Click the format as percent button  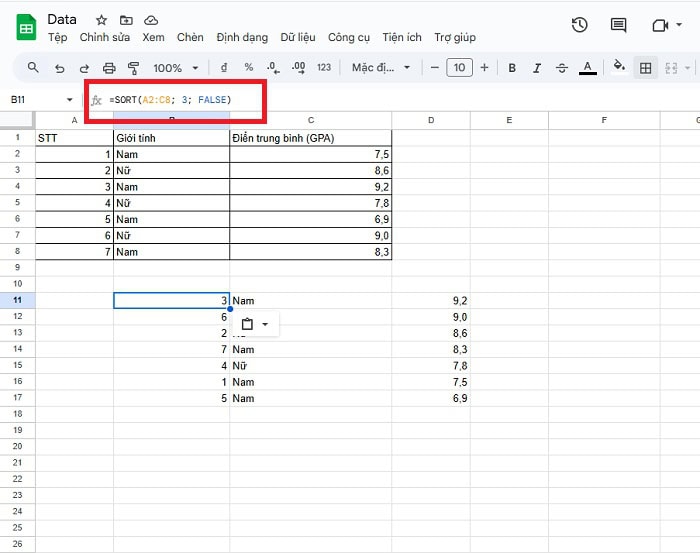[x=248, y=68]
